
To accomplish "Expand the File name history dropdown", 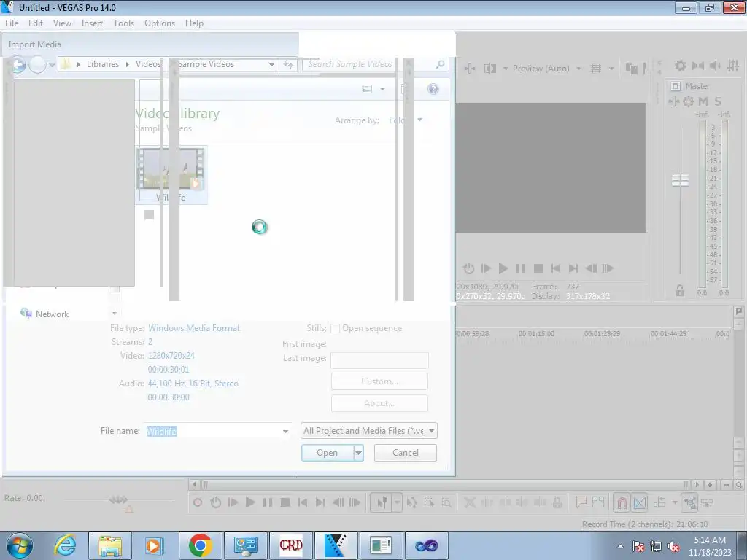I will click(285, 432).
